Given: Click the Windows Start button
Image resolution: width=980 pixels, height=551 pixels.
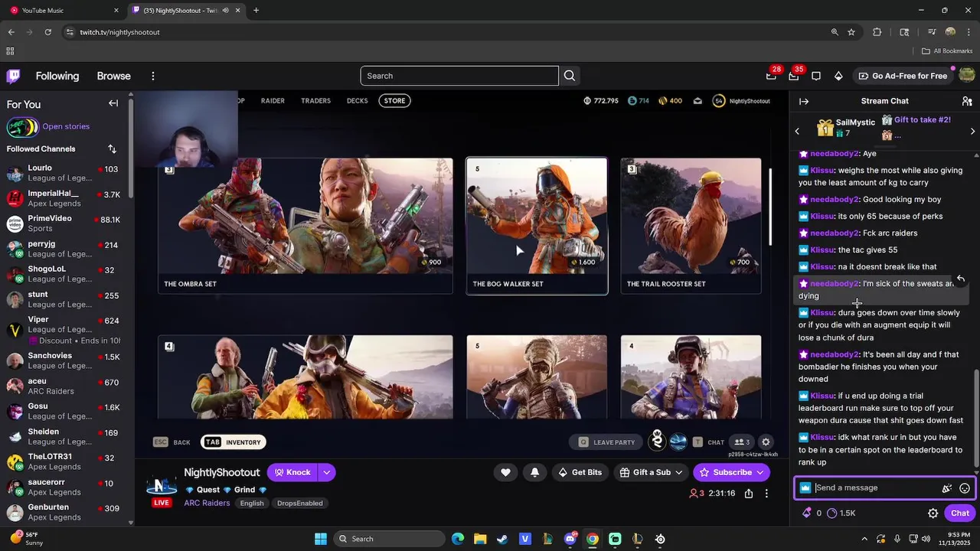Looking at the screenshot, I should 321,539.
